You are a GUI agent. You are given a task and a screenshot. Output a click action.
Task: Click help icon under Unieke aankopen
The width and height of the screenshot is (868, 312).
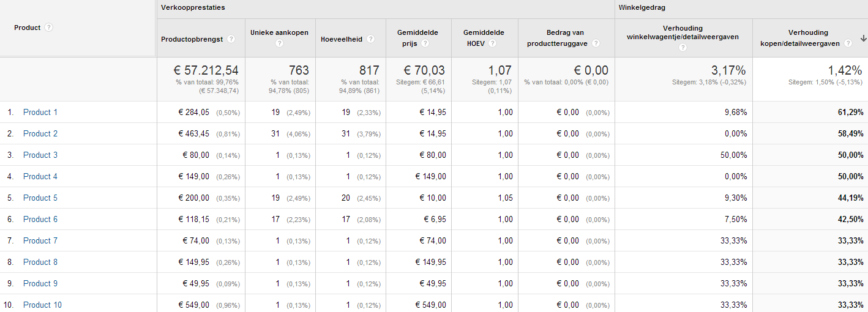coord(279,43)
